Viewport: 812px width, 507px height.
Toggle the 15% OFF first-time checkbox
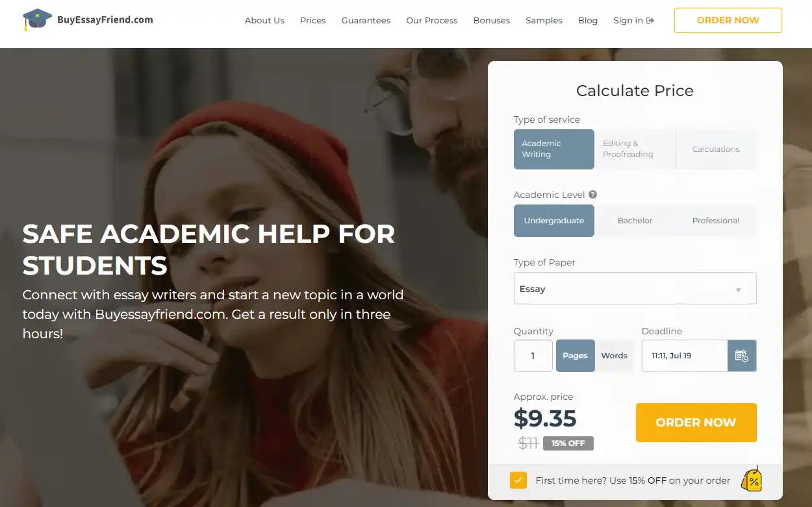(x=518, y=480)
